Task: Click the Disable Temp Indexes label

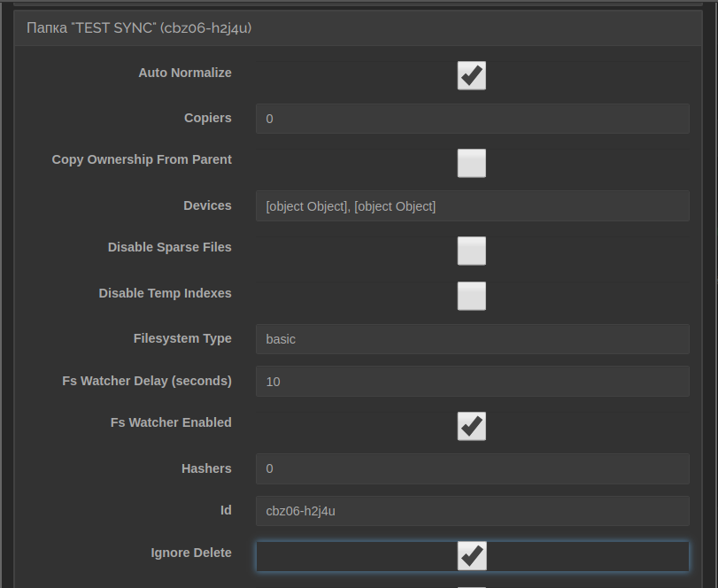Action: (166, 293)
